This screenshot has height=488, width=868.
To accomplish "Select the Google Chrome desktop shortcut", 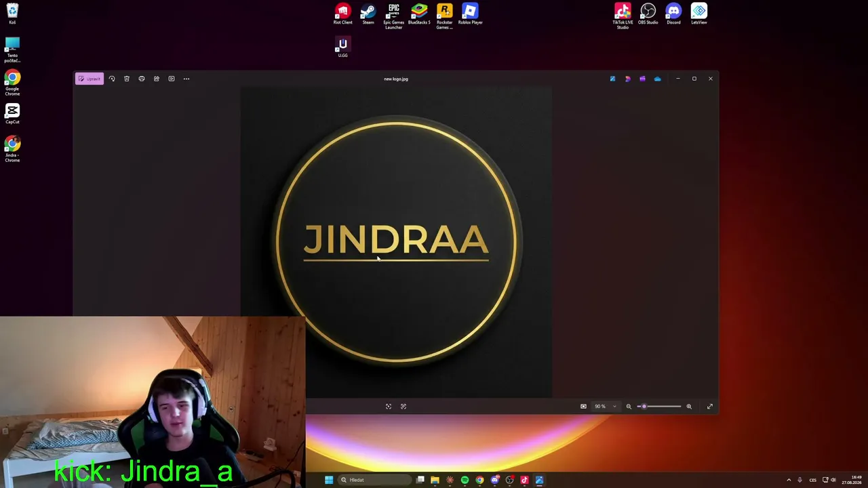I will tap(12, 83).
